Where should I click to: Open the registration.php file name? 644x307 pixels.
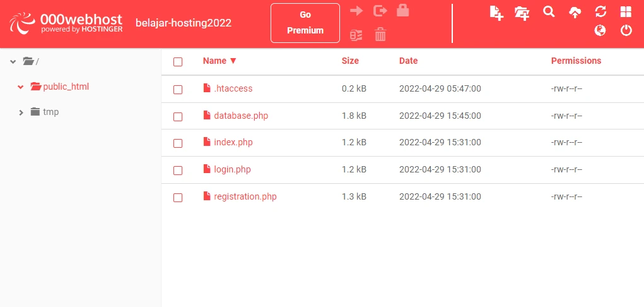tap(245, 196)
